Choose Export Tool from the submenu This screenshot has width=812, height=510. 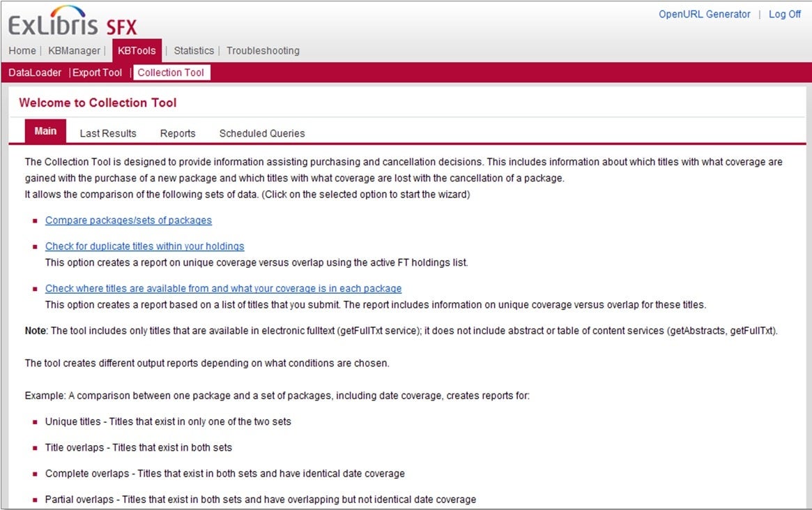(x=98, y=73)
